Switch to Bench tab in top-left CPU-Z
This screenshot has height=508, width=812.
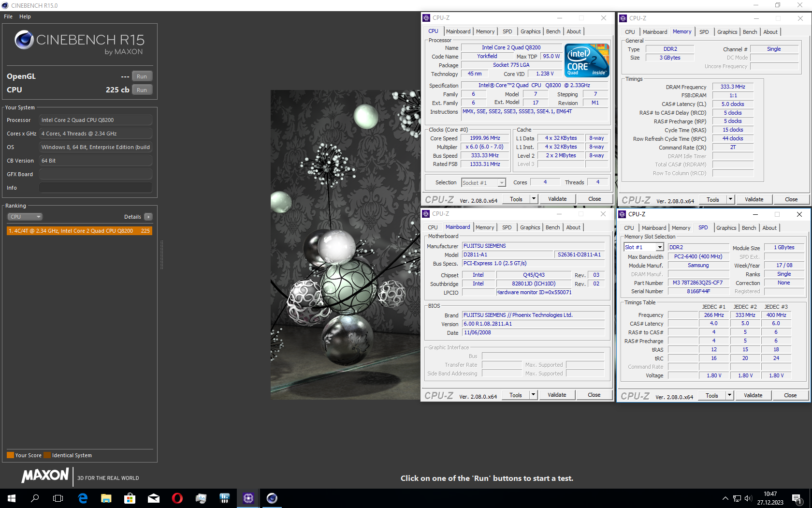pyautogui.click(x=553, y=31)
